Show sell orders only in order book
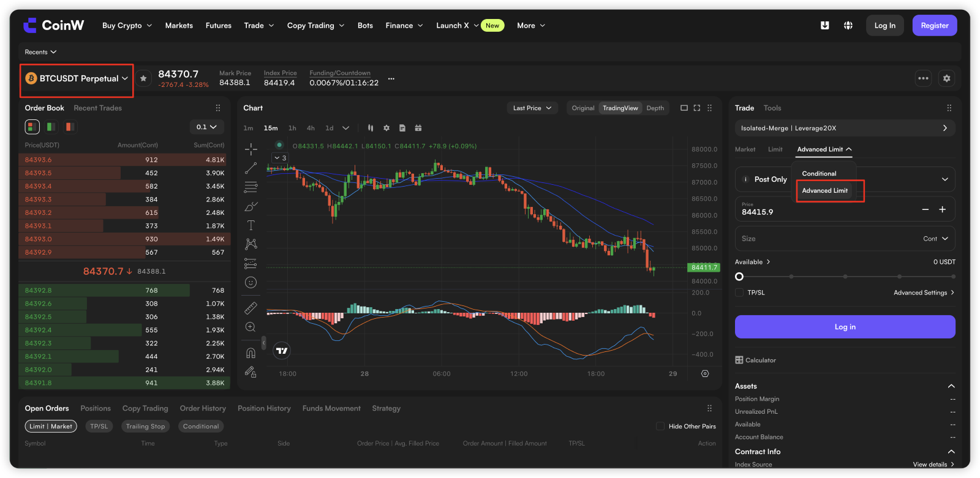 [x=70, y=127]
